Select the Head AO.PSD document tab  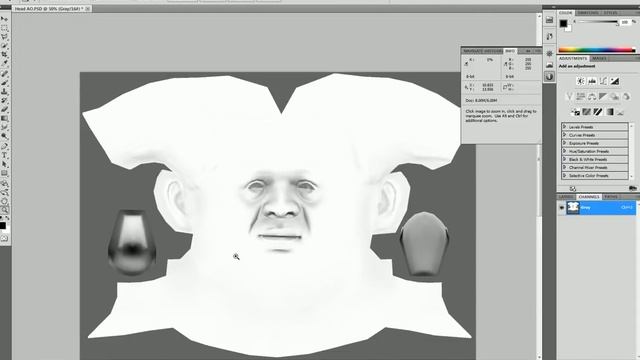click(x=51, y=9)
